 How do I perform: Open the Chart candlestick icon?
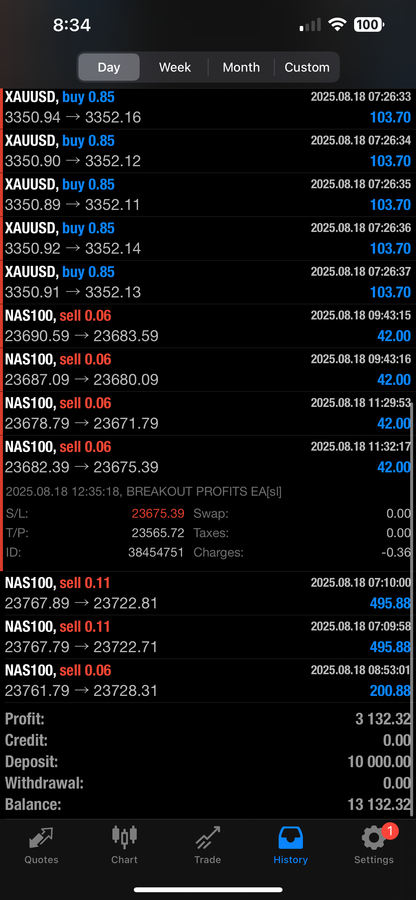(125, 837)
